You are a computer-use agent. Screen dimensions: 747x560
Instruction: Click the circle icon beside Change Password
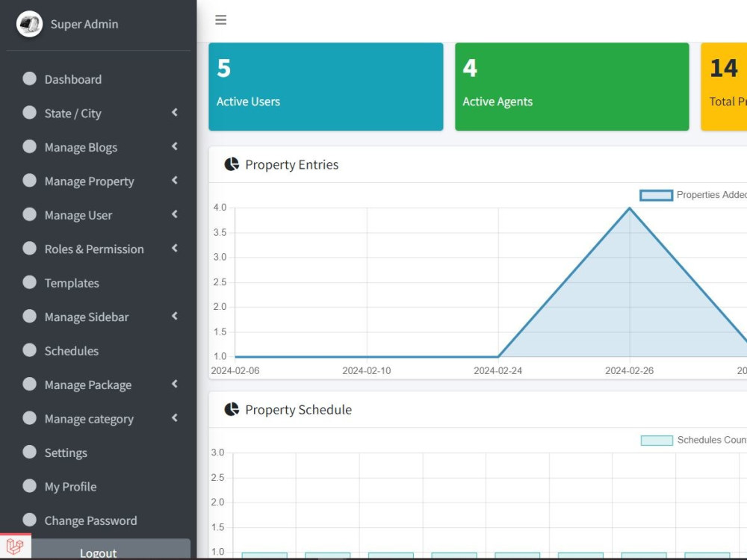click(x=30, y=520)
